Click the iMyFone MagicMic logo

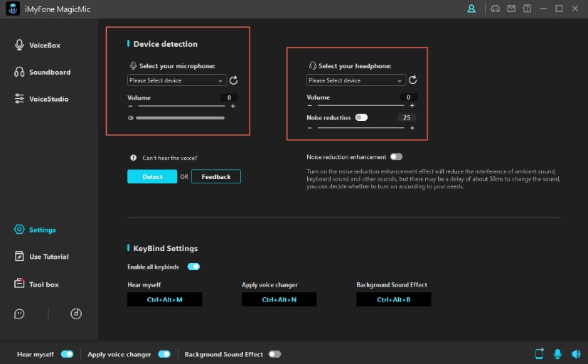(x=13, y=9)
